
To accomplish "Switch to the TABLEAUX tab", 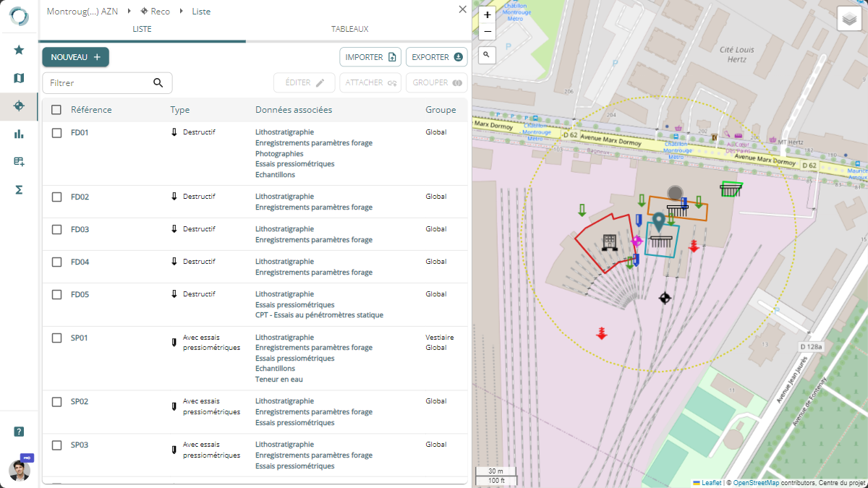I will (349, 29).
